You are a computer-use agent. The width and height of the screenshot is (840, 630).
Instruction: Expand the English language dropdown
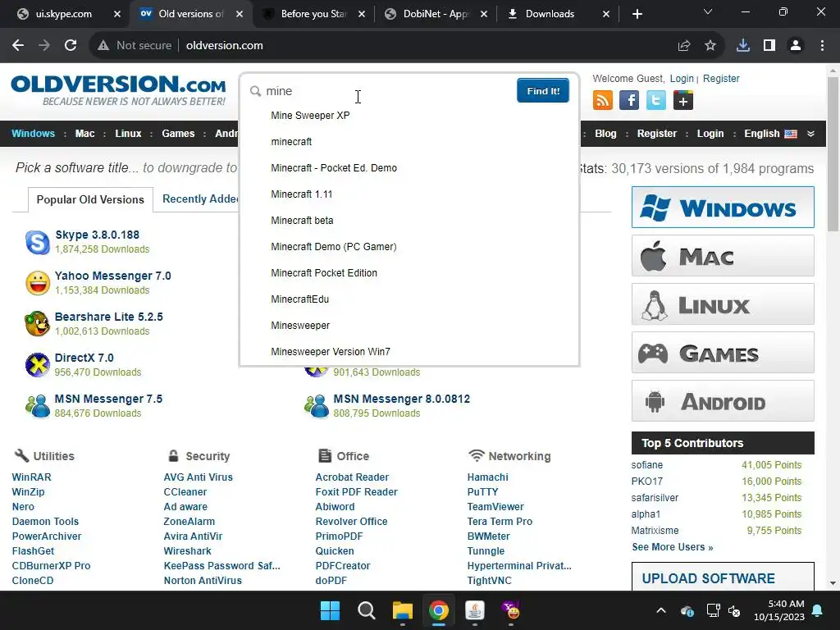[x=811, y=134]
